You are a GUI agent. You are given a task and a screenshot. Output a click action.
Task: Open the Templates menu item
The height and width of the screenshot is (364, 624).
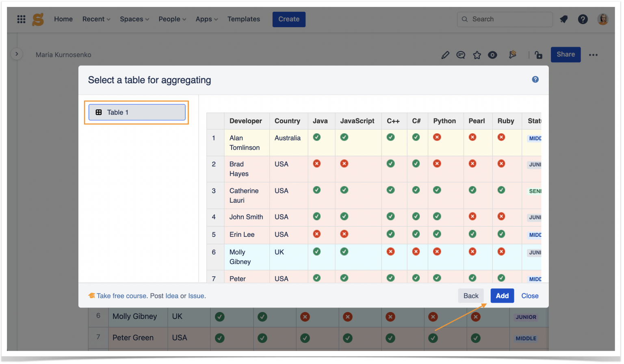click(x=243, y=19)
